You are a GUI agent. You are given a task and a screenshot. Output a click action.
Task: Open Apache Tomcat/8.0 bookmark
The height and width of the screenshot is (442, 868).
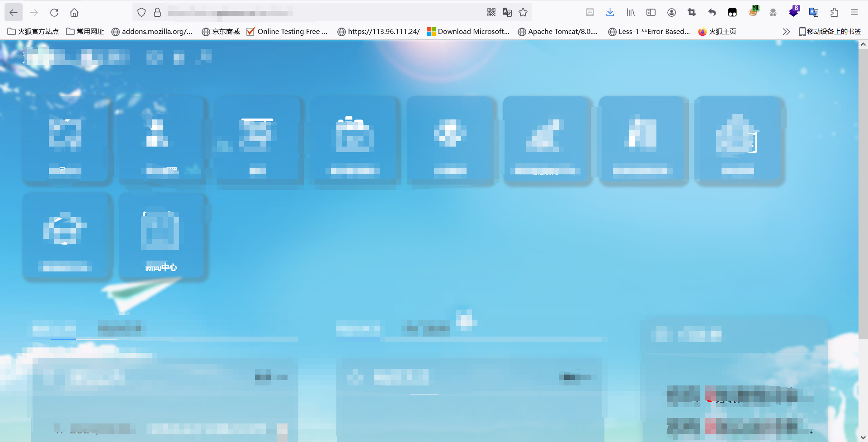pos(558,32)
